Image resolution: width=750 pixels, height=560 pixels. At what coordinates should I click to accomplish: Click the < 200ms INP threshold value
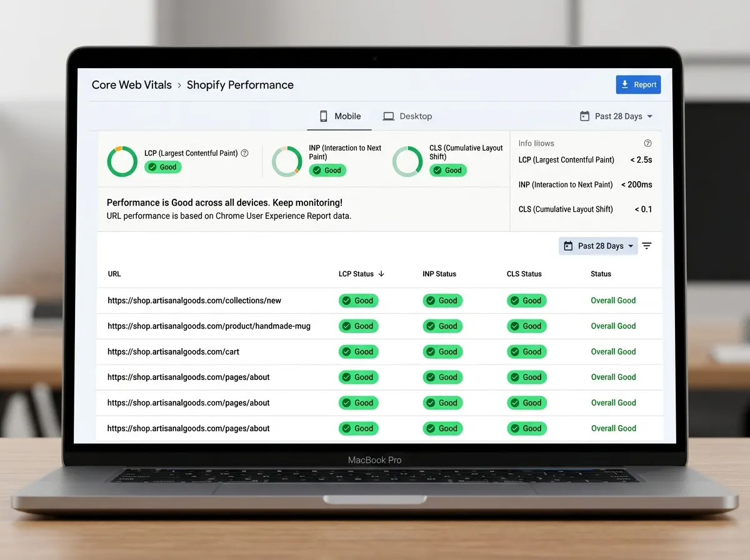637,184
